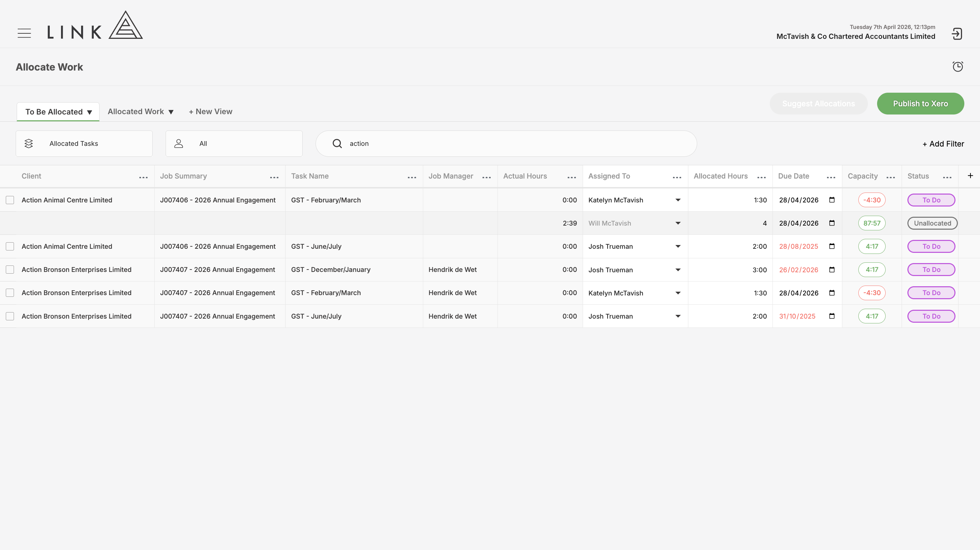This screenshot has width=980, height=550.
Task: Open calendar for 31/10/2025 due date
Action: (832, 316)
